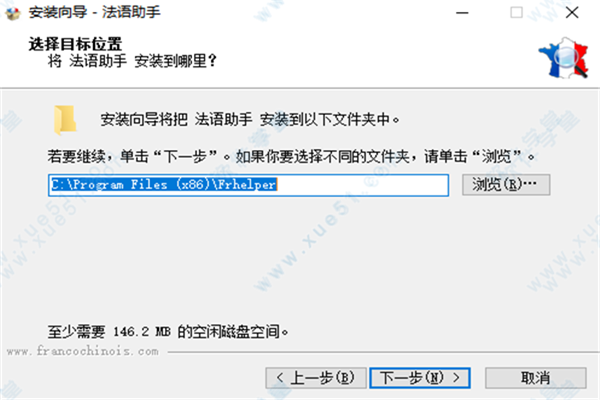Close the 法语助手 setup wizard
Image resolution: width=600 pixels, height=400 pixels.
(x=572, y=13)
